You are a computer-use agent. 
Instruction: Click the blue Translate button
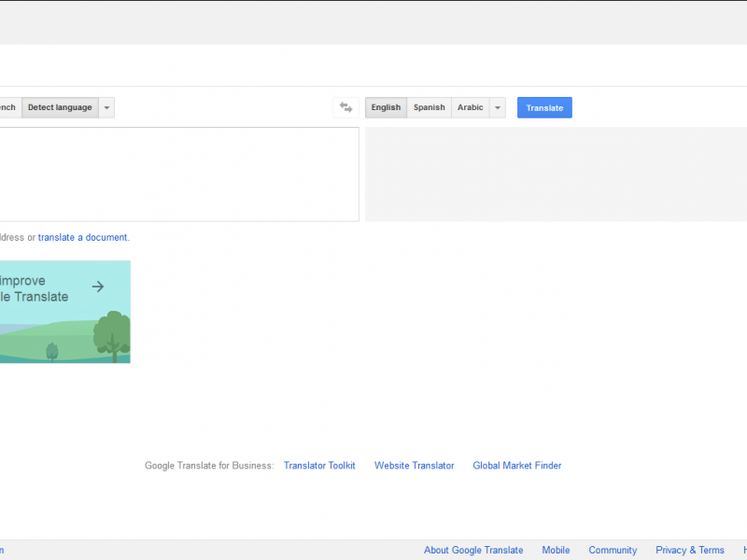544,107
